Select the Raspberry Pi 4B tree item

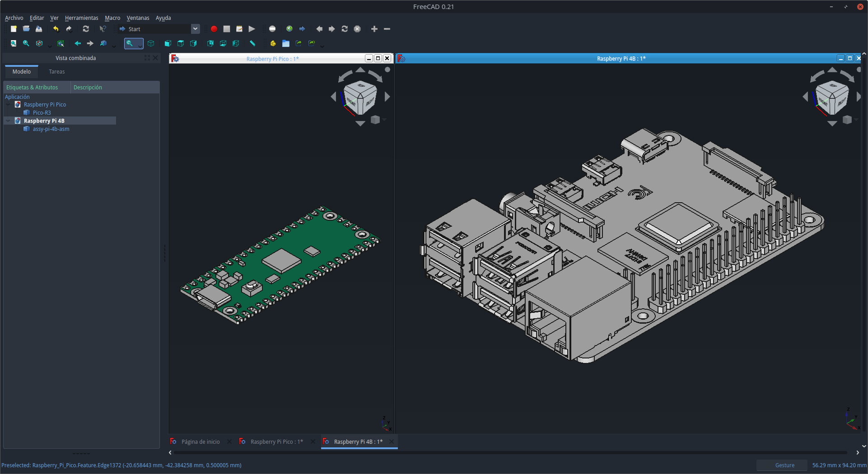[44, 121]
